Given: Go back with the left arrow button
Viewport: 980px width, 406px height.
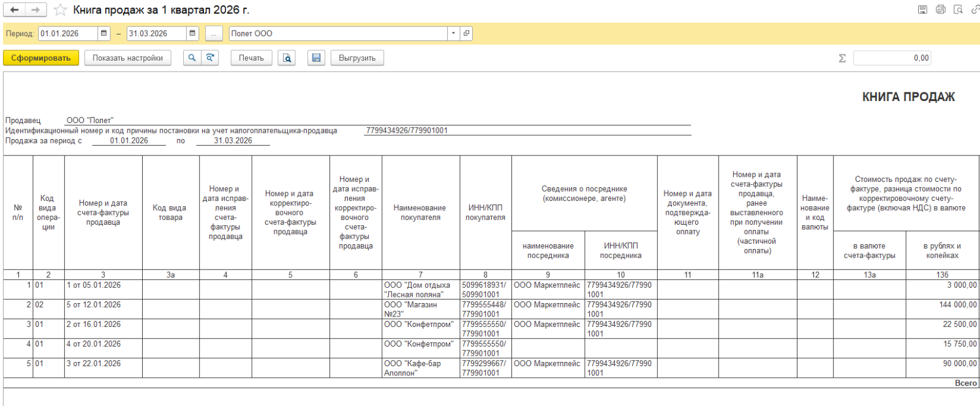Looking at the screenshot, I should click(x=15, y=10).
